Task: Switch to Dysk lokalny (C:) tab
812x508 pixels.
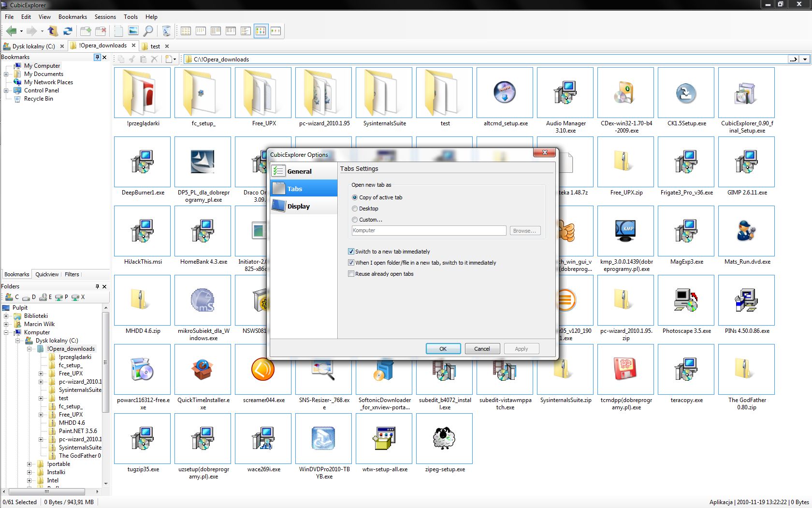Action: (33, 46)
